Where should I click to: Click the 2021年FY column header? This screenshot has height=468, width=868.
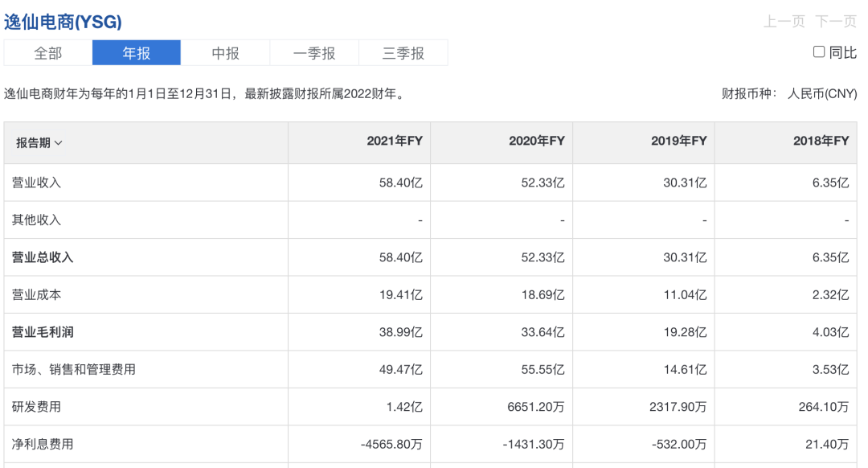(394, 142)
